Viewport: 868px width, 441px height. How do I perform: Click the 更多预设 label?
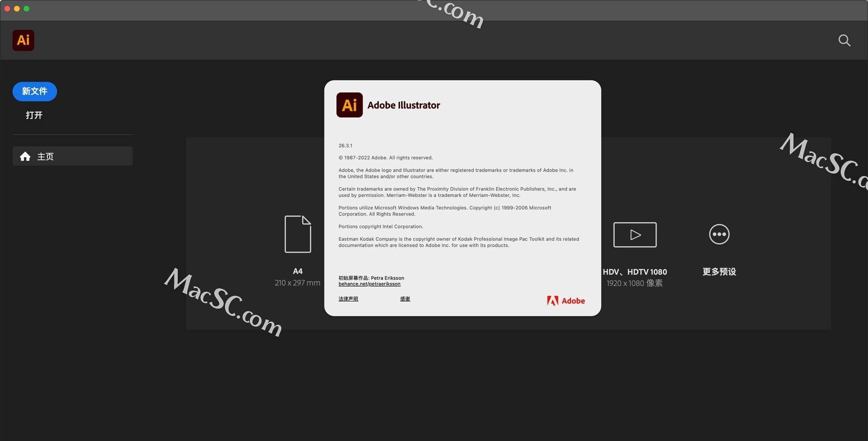click(719, 272)
